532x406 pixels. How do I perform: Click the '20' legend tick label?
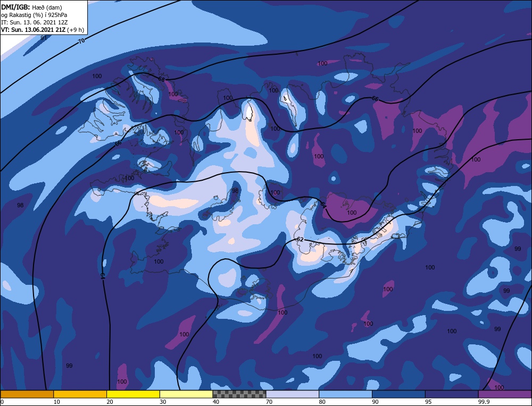[x=110, y=402]
